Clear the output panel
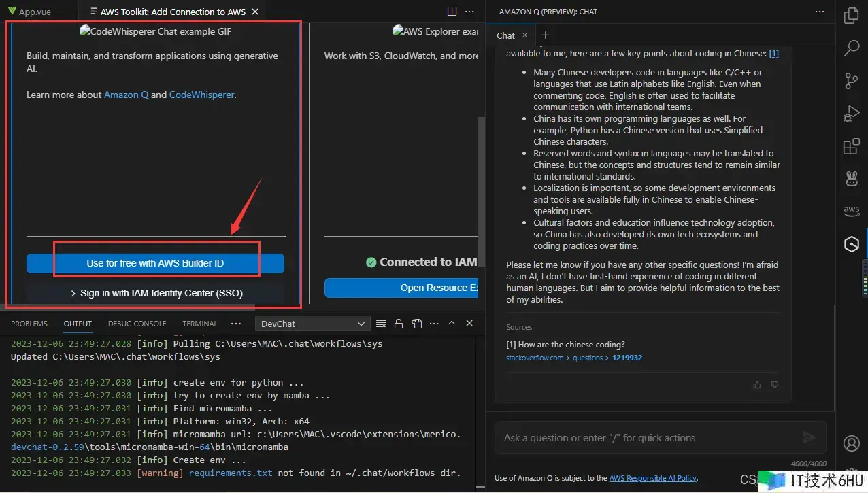Viewport: 868px width, 493px height. pyautogui.click(x=381, y=324)
